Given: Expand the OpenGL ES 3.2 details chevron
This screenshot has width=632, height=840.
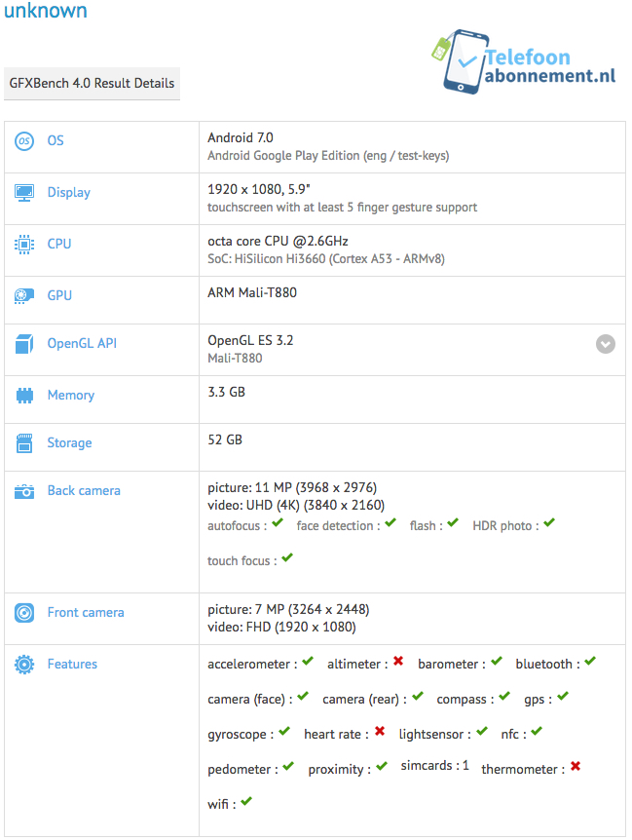Looking at the screenshot, I should 606,344.
